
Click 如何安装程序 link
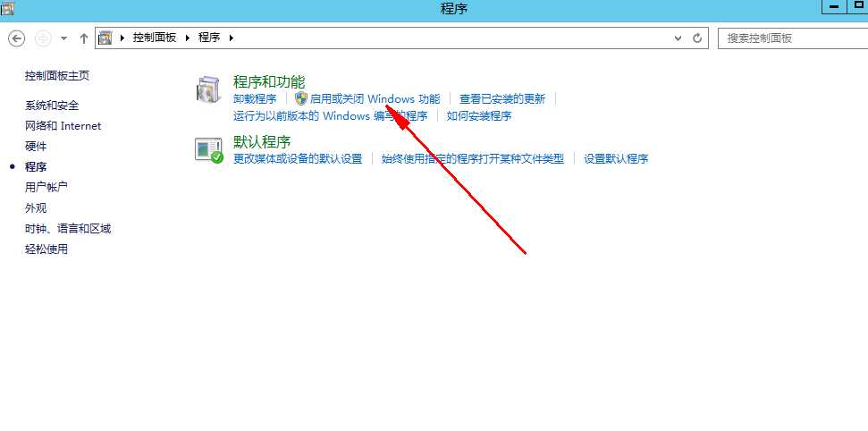pos(479,115)
